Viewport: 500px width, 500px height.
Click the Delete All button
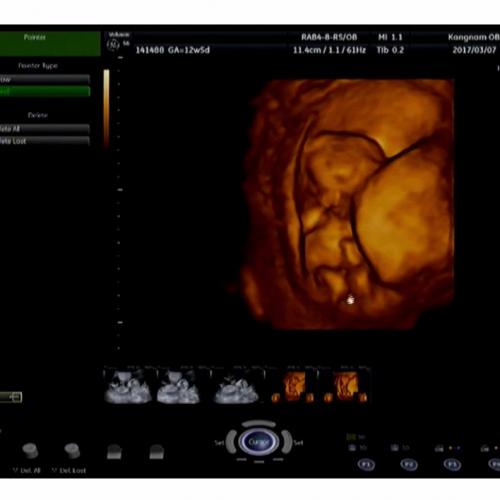(x=45, y=129)
